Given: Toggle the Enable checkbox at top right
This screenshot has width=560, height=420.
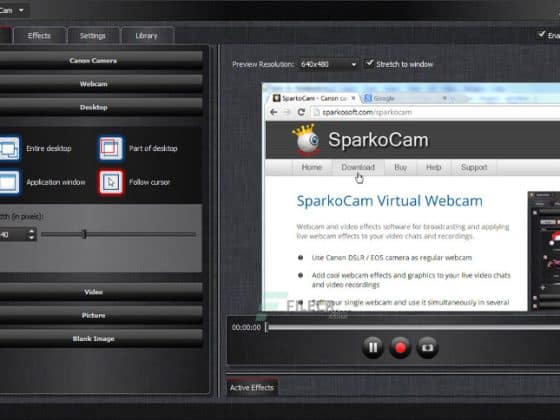Looking at the screenshot, I should click(x=541, y=34).
